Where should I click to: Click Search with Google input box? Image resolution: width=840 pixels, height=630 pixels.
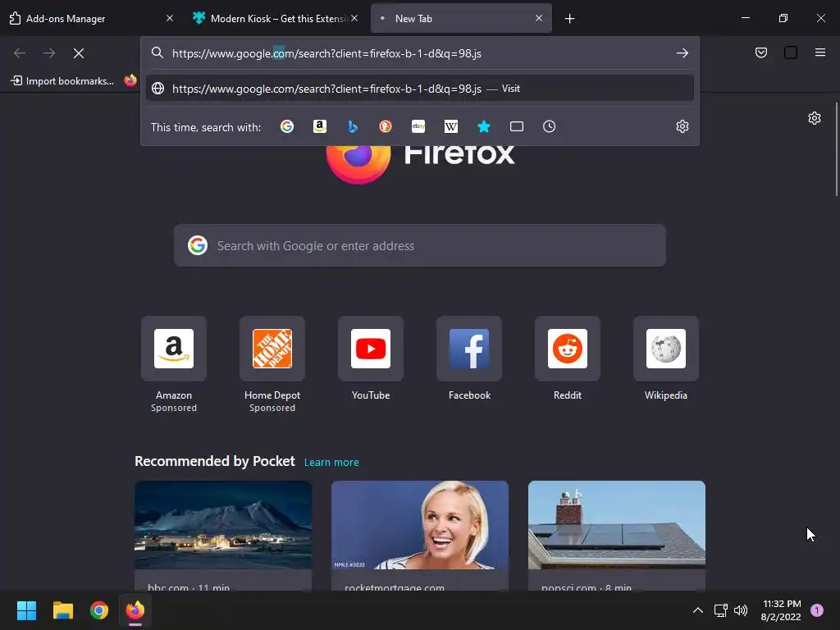(420, 245)
